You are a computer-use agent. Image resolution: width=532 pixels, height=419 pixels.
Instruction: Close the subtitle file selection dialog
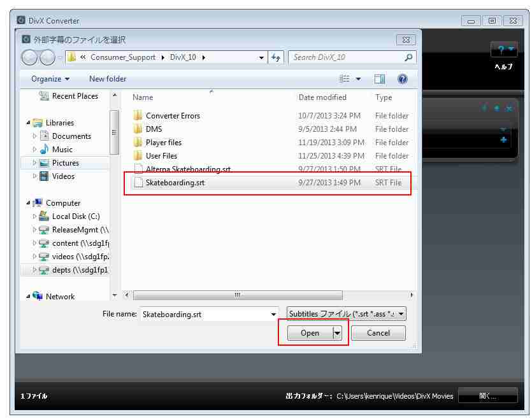pyautogui.click(x=406, y=40)
